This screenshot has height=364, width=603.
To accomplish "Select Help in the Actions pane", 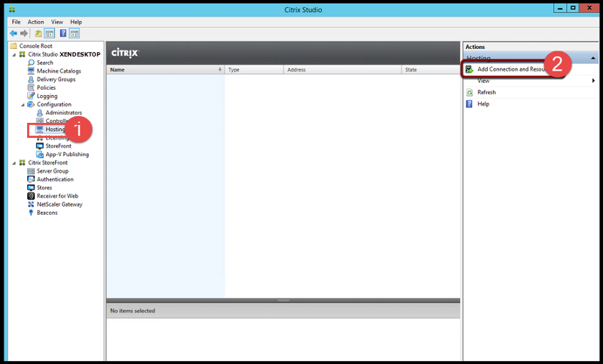I will tap(483, 104).
